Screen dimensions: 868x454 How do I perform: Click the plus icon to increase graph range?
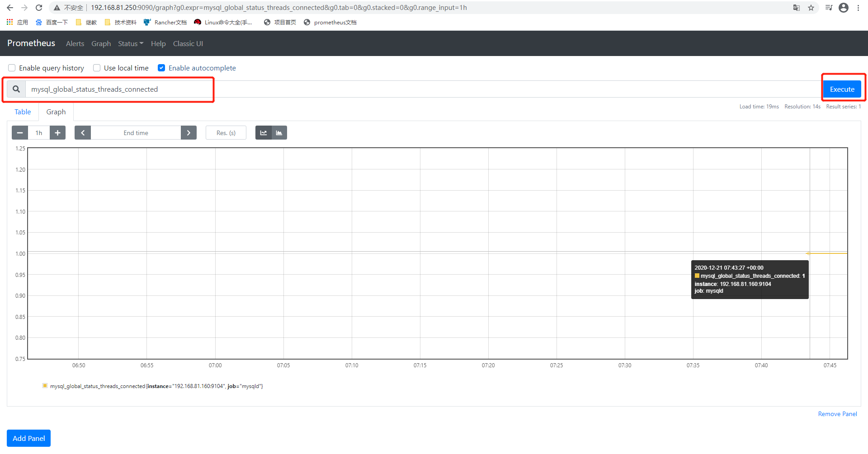coord(57,132)
